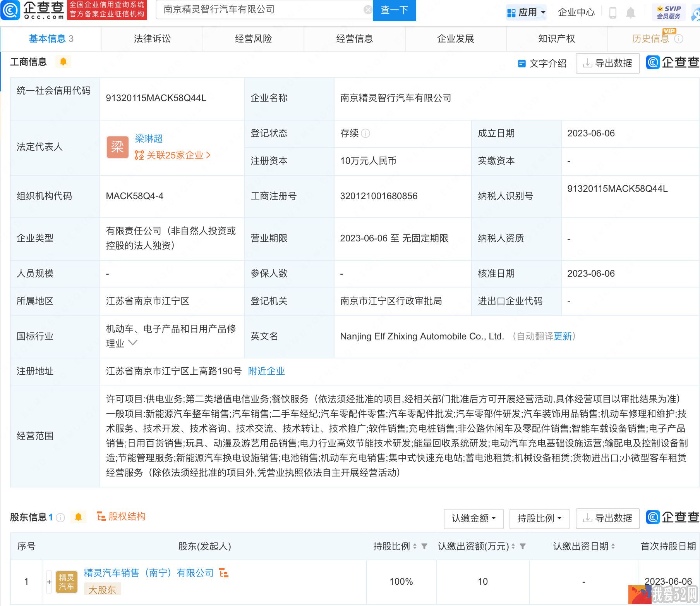Image resolution: width=700 pixels, height=606 pixels.
Task: Open 精灵汽车销售（南宁）有限公司 link
Action: 149,573
